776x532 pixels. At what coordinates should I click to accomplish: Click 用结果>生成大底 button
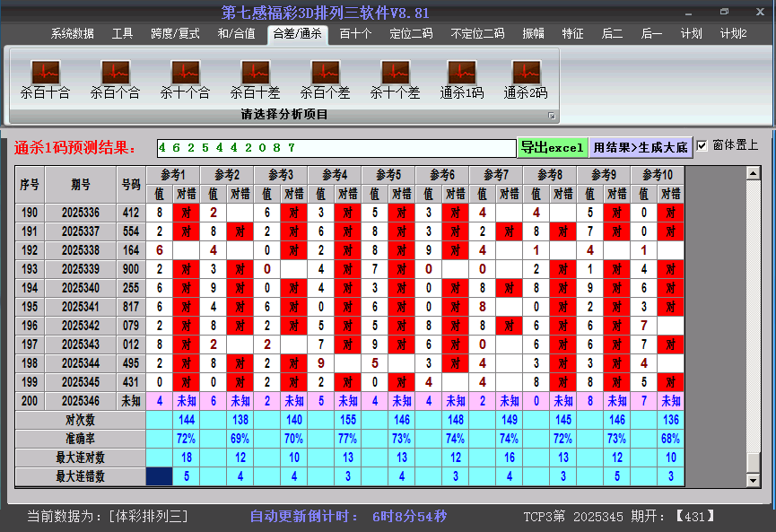[x=641, y=147]
